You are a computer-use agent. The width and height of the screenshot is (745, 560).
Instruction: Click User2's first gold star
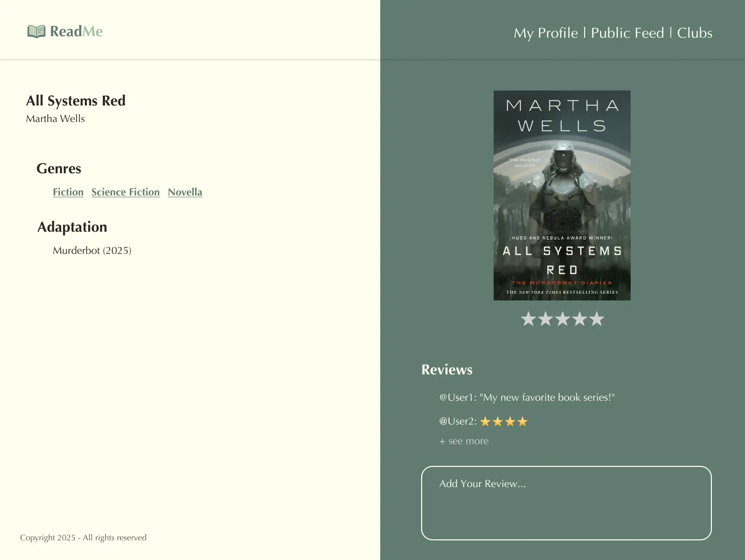(485, 421)
